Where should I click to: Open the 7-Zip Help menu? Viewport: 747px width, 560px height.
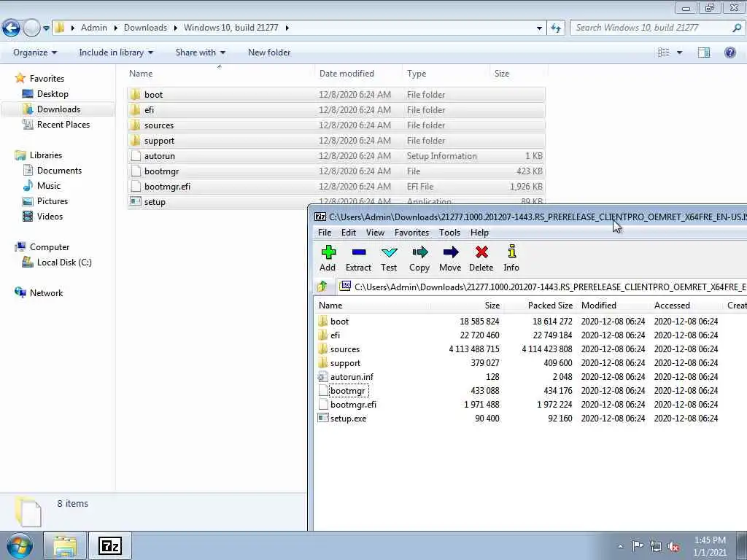(x=479, y=233)
